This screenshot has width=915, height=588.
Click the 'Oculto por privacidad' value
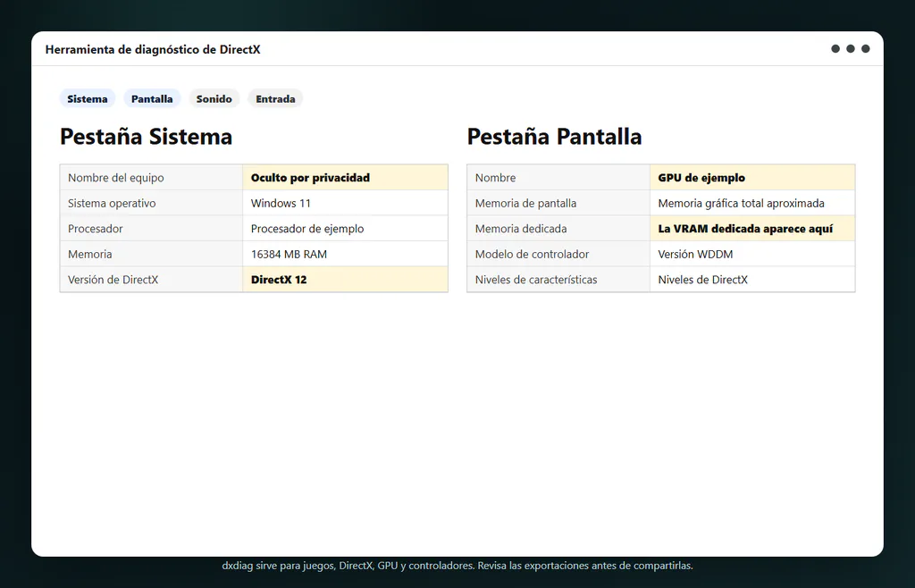pyautogui.click(x=346, y=177)
